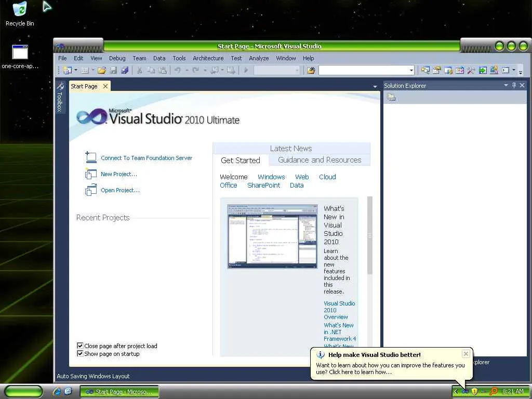Open the Redo history dropdown arrow
This screenshot has width=532, height=399.
click(205, 70)
